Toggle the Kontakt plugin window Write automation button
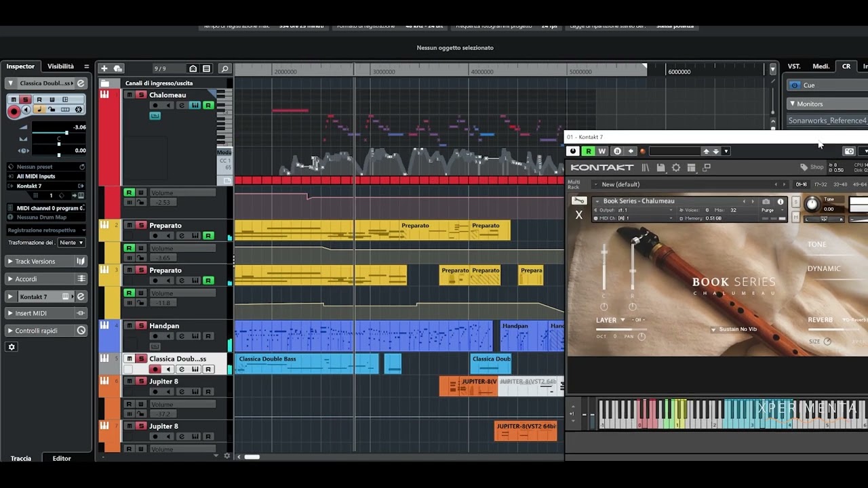The height and width of the screenshot is (488, 868). tap(601, 151)
